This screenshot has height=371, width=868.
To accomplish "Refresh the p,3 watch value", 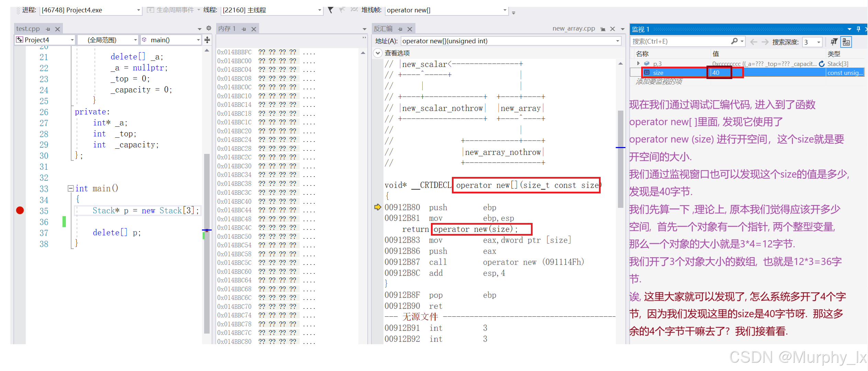I will click(x=822, y=64).
